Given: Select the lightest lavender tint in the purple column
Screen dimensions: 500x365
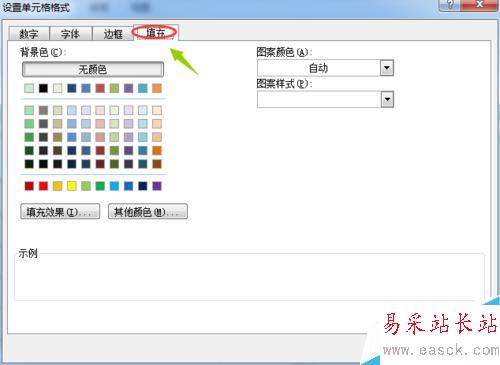Looking at the screenshot, I should [128, 110].
